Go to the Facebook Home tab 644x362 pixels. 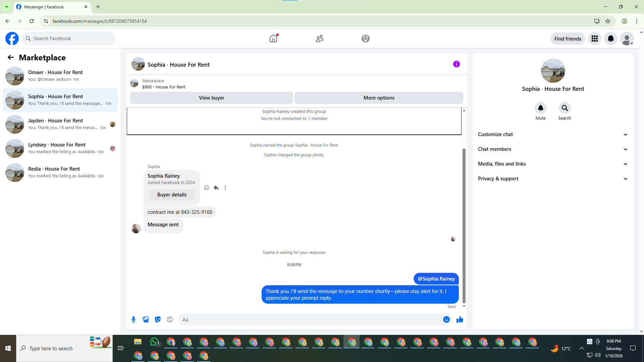click(x=273, y=39)
